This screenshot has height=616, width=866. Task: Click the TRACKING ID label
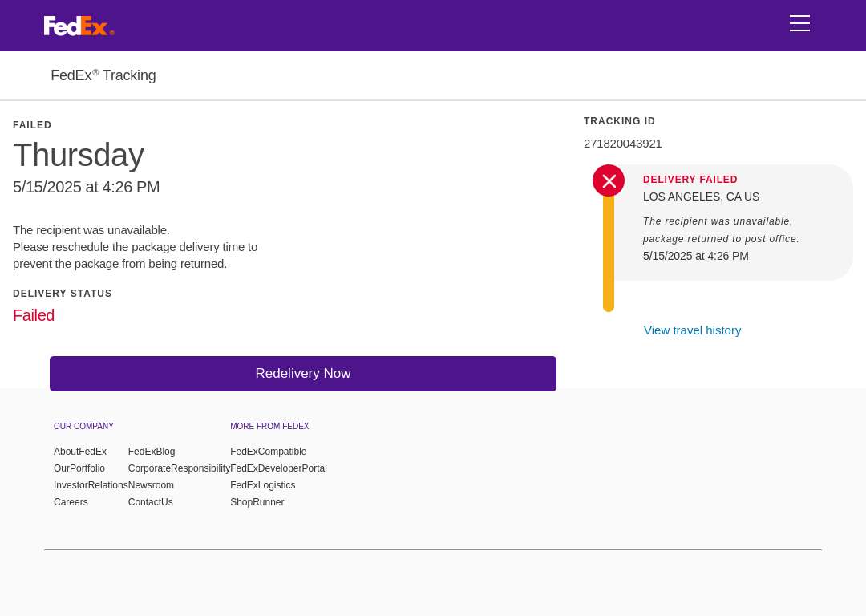(619, 121)
